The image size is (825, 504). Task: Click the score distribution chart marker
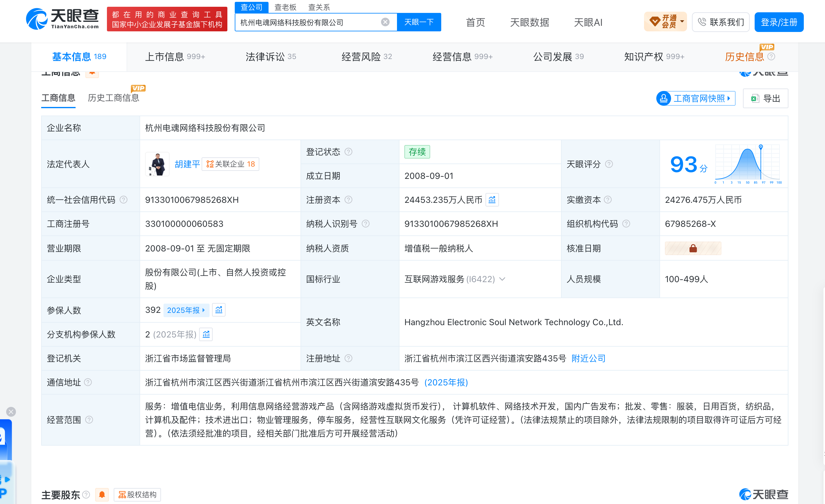pos(761,147)
